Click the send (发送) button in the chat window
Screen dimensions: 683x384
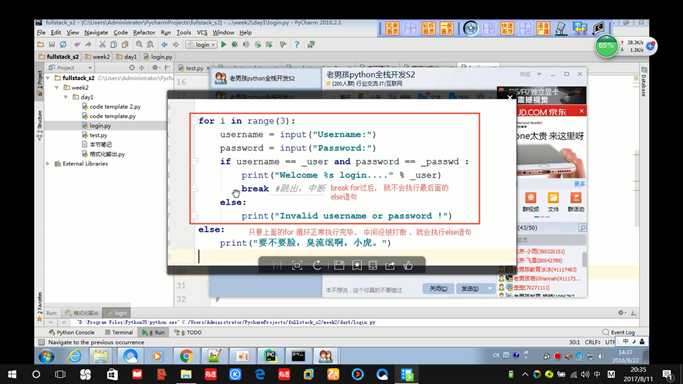471,289
